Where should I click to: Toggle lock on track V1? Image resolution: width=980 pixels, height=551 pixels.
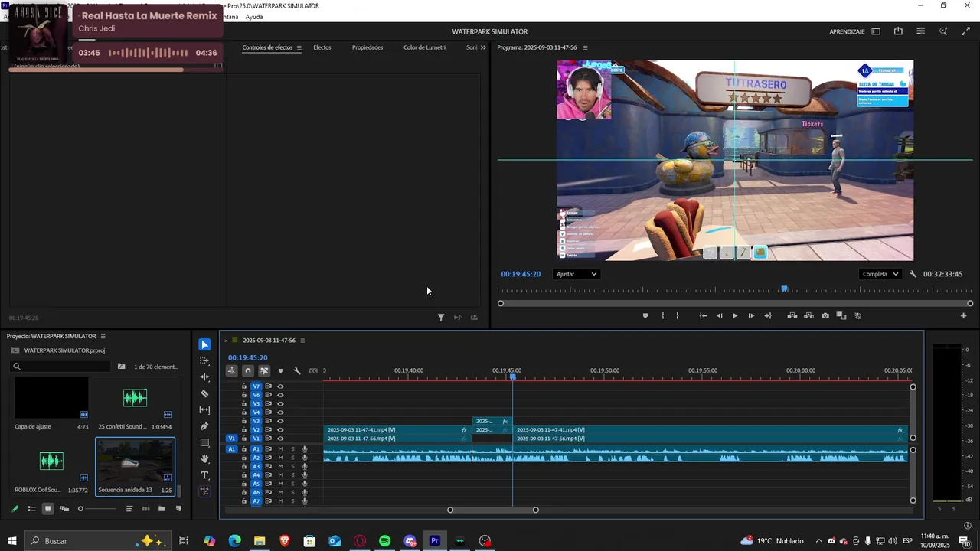pos(244,439)
